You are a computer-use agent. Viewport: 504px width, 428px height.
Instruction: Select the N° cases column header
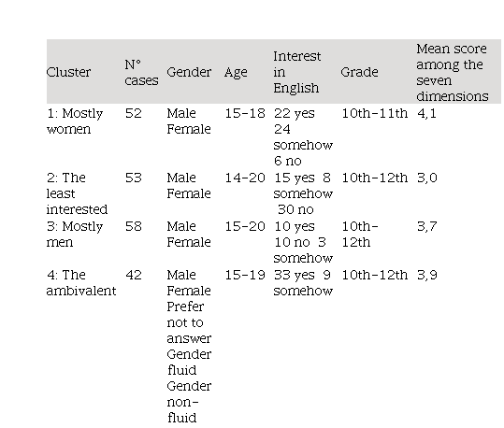tap(141, 72)
